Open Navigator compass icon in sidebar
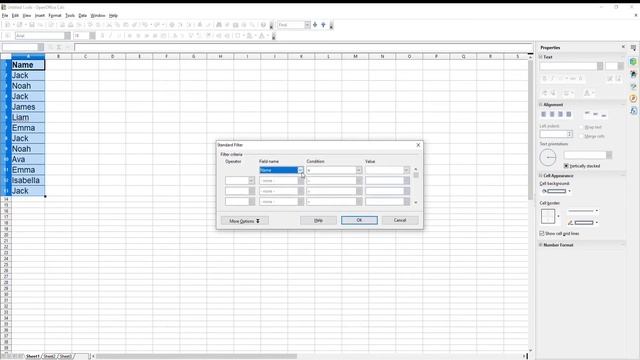Screen dimensions: 640x360 point(633,98)
